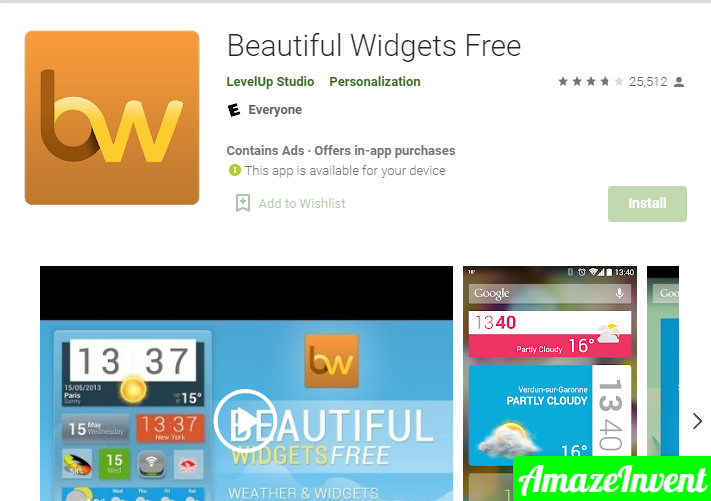Click the reviewer count person icon
This screenshot has height=501, width=711.
tap(679, 82)
